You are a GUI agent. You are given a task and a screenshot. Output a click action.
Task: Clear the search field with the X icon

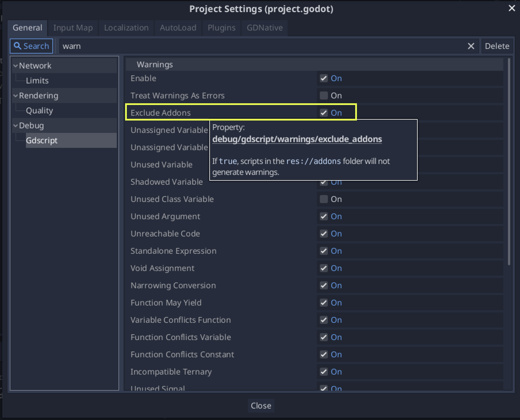(471, 46)
